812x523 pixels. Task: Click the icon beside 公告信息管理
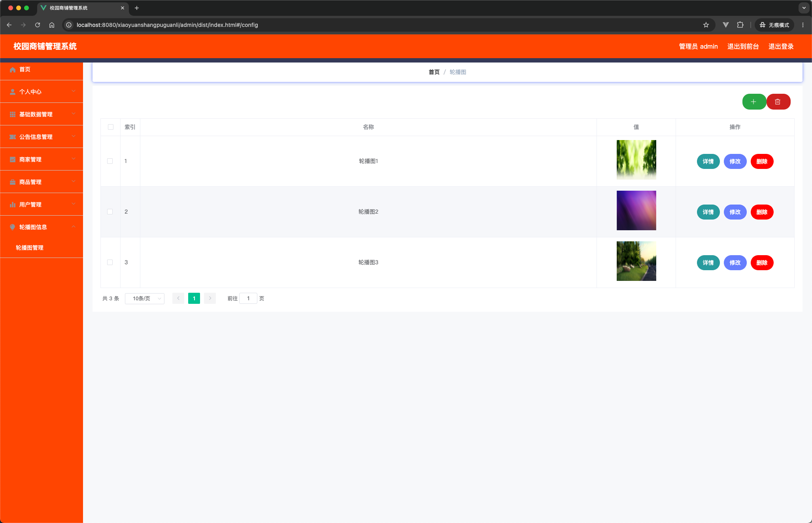point(13,137)
